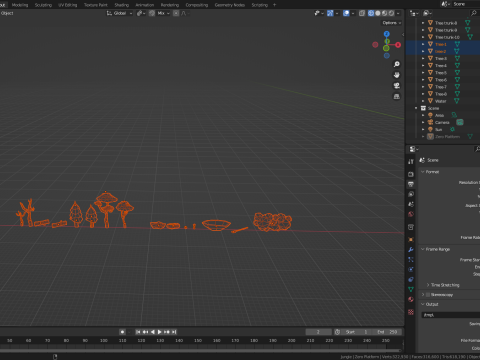The image size is (480, 360).
Task: Expand the Time Stretching subpanel
Action: 428,285
